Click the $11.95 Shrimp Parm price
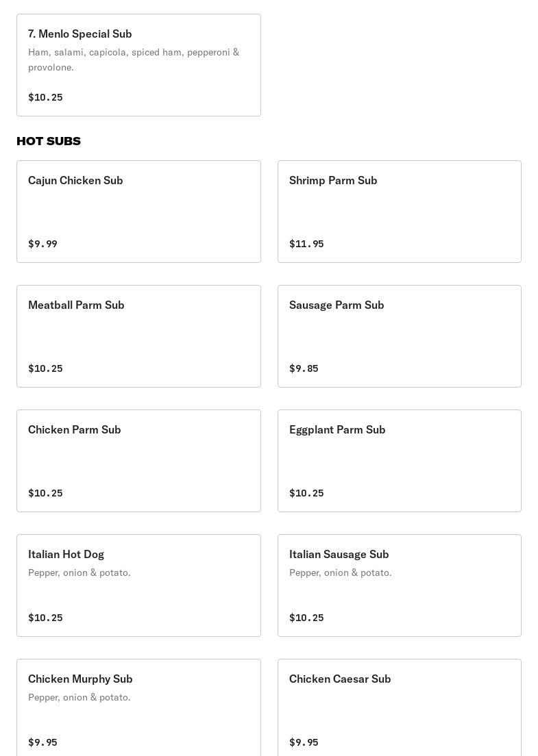The image size is (538, 756). 306,244
